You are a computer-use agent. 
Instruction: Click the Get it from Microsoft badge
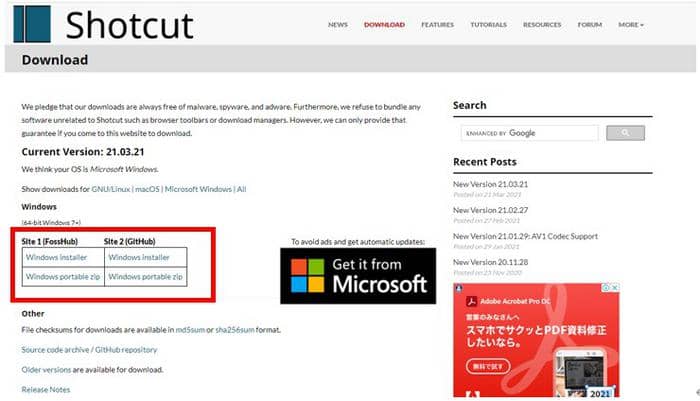tap(358, 276)
